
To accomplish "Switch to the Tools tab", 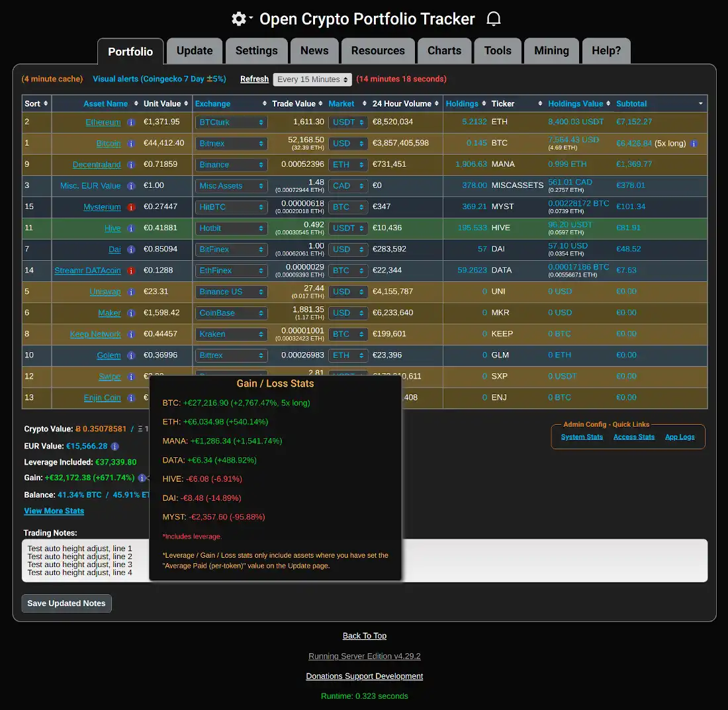I will coord(498,50).
